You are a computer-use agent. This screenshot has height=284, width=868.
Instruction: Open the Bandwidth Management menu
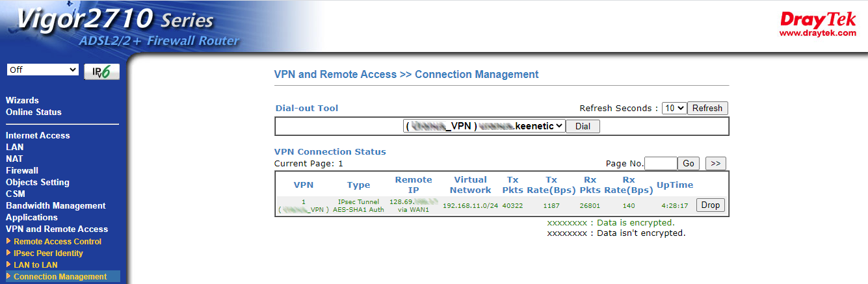pyautogui.click(x=56, y=205)
